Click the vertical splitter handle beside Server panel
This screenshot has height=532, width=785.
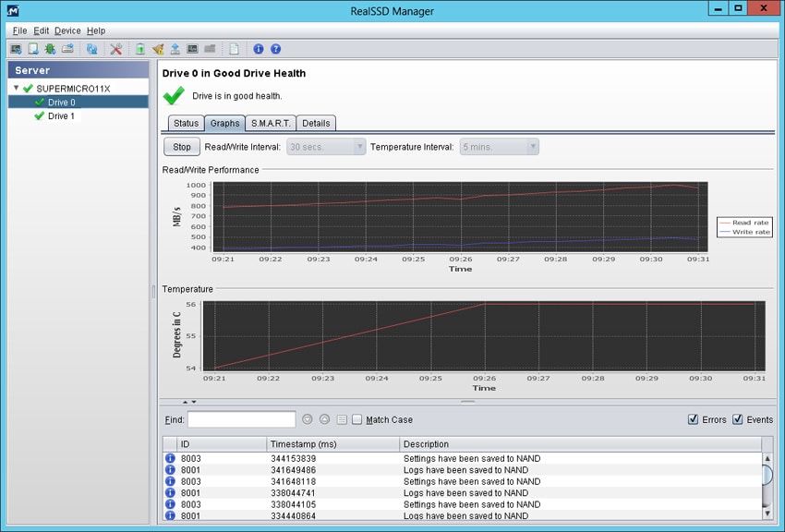[x=153, y=291]
